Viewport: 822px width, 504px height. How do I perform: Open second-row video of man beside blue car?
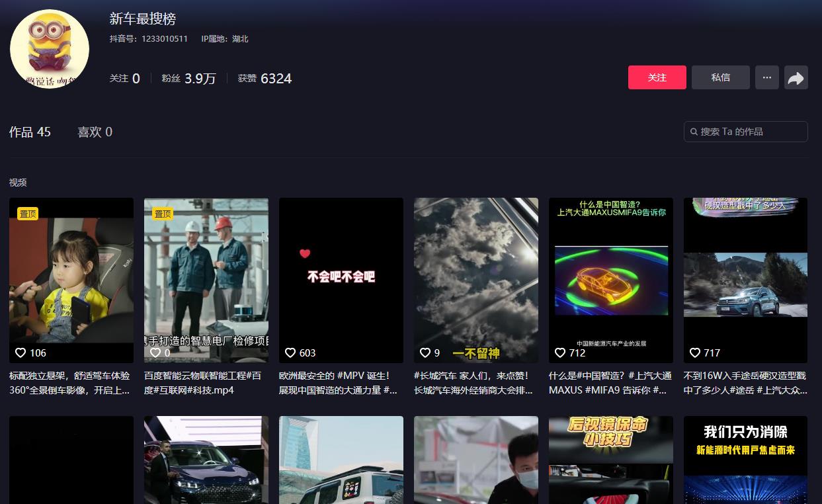pyautogui.click(x=206, y=460)
